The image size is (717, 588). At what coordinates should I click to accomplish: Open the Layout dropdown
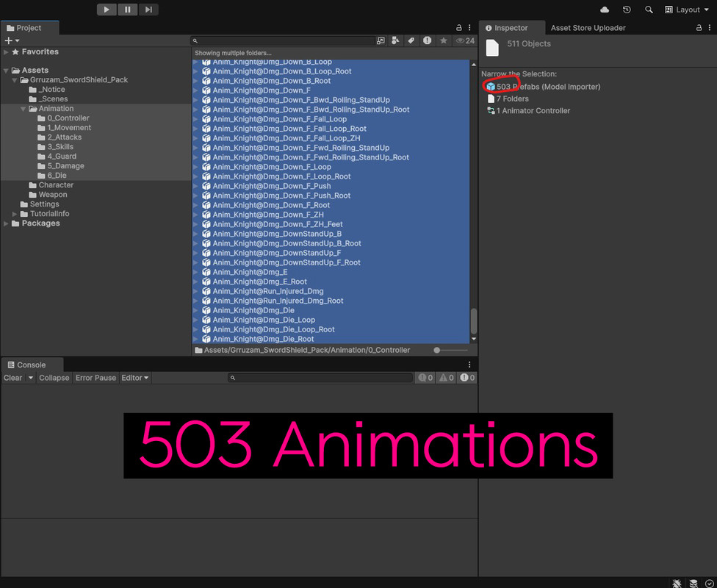click(x=686, y=10)
